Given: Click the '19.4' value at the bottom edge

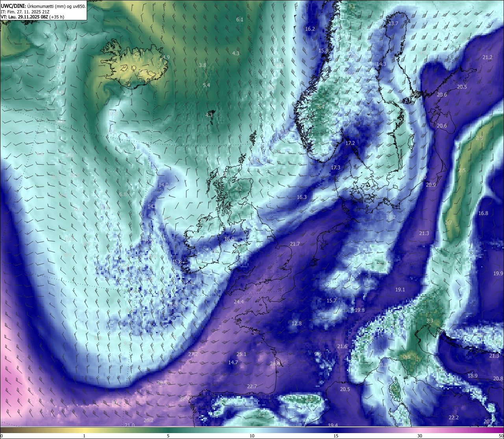Looking at the screenshot, I should click(333, 425).
